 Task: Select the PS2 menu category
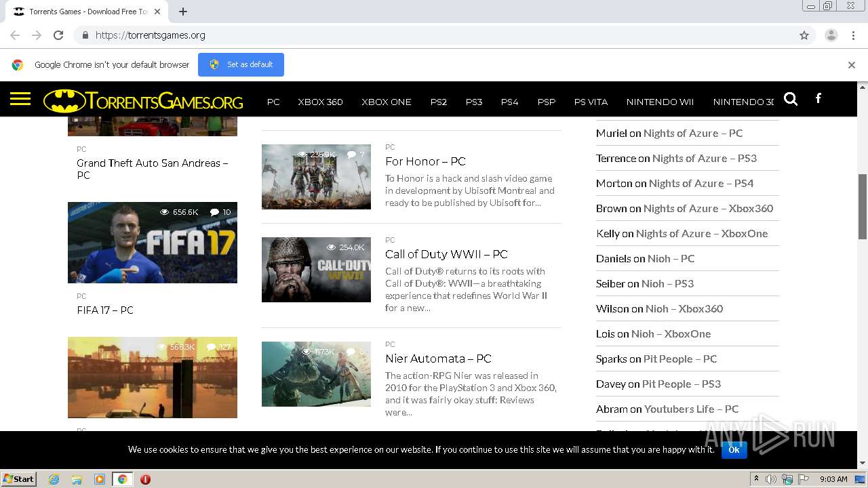(439, 102)
